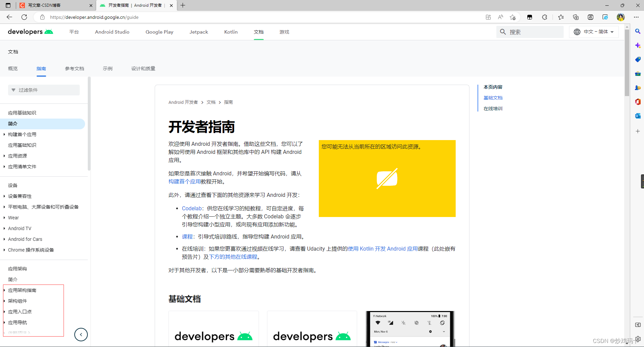Click the developers Android logo
Image resolution: width=644 pixels, height=347 pixels.
point(30,32)
